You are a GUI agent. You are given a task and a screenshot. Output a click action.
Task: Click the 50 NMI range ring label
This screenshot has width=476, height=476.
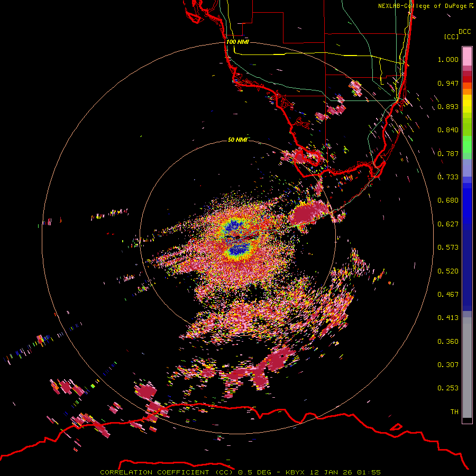click(x=237, y=140)
